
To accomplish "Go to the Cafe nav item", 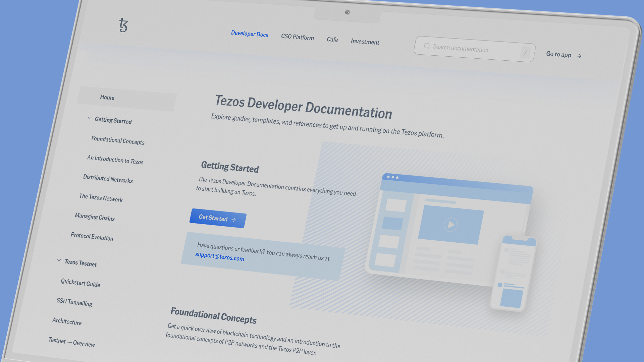I will coord(332,39).
